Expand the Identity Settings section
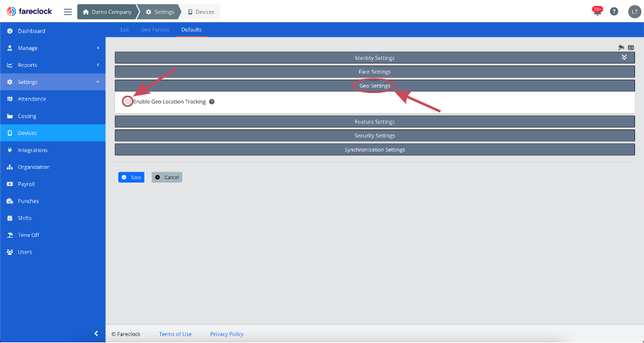The height and width of the screenshot is (343, 644). point(374,58)
